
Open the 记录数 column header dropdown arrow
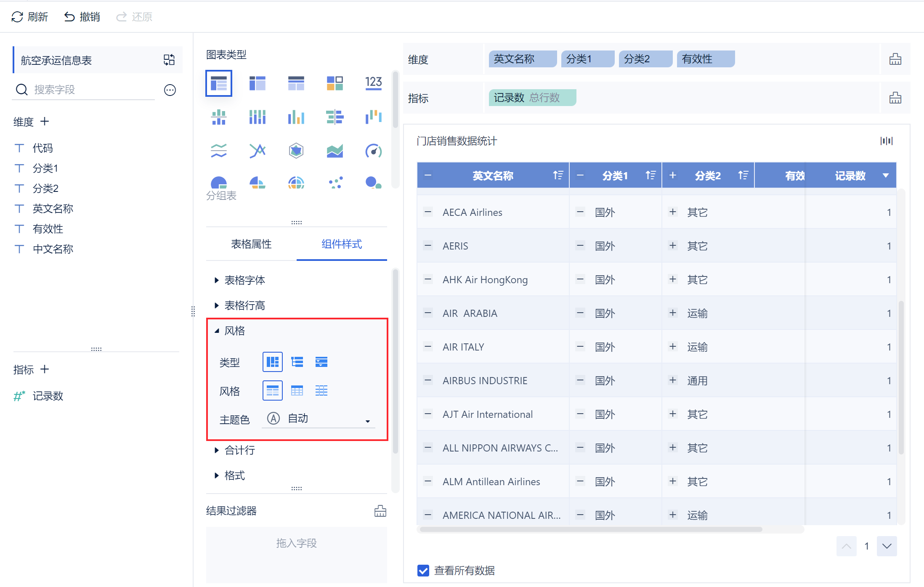pos(886,175)
